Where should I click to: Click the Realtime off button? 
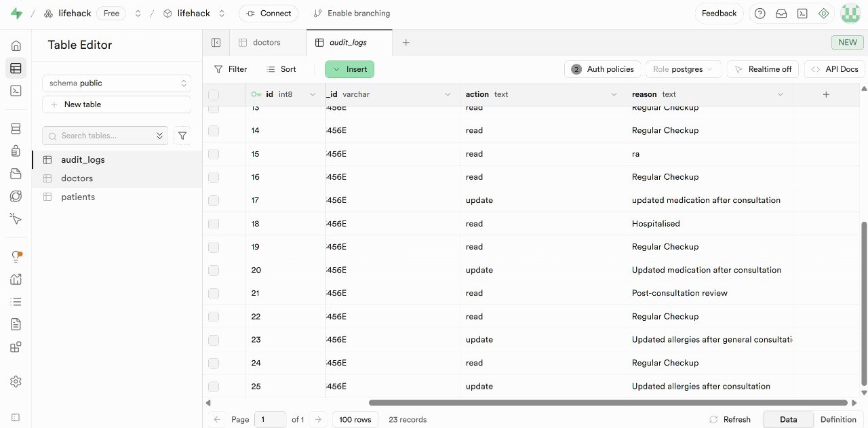click(763, 69)
